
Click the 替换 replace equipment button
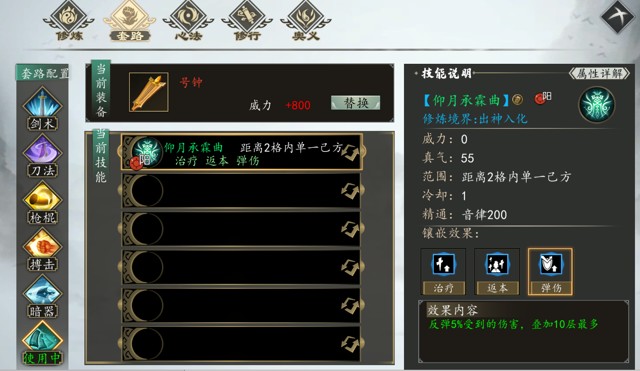[x=356, y=103]
